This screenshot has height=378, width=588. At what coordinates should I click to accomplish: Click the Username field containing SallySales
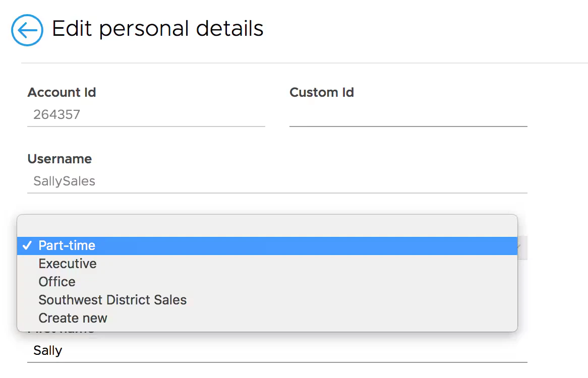pos(277,181)
